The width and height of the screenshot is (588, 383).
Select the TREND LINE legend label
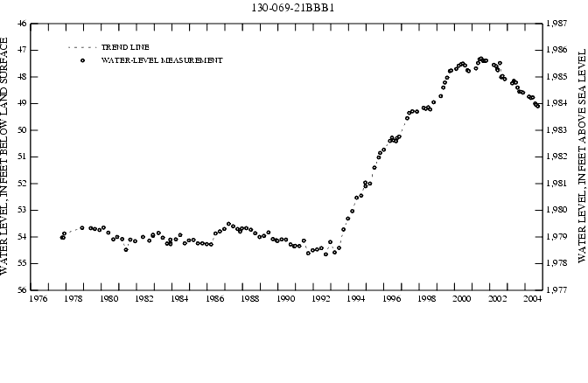coord(125,47)
